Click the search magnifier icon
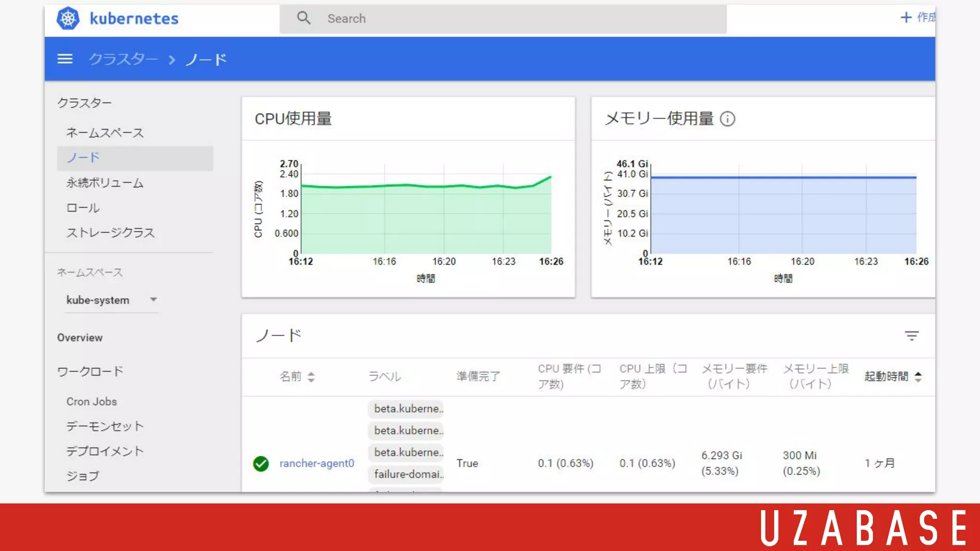980x551 pixels. [303, 18]
